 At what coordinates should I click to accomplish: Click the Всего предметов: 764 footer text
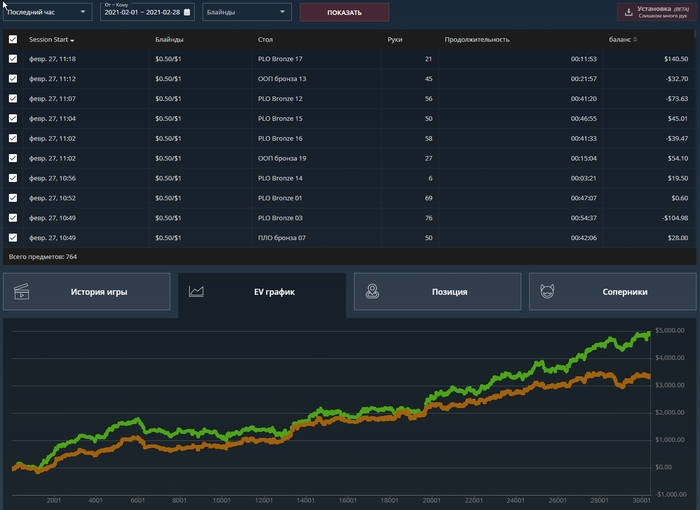[43, 257]
